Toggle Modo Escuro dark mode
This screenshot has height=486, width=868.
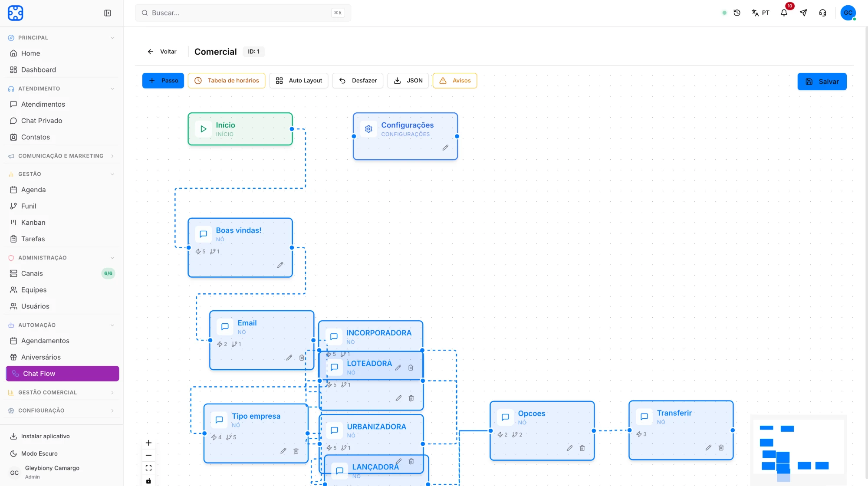[39, 453]
